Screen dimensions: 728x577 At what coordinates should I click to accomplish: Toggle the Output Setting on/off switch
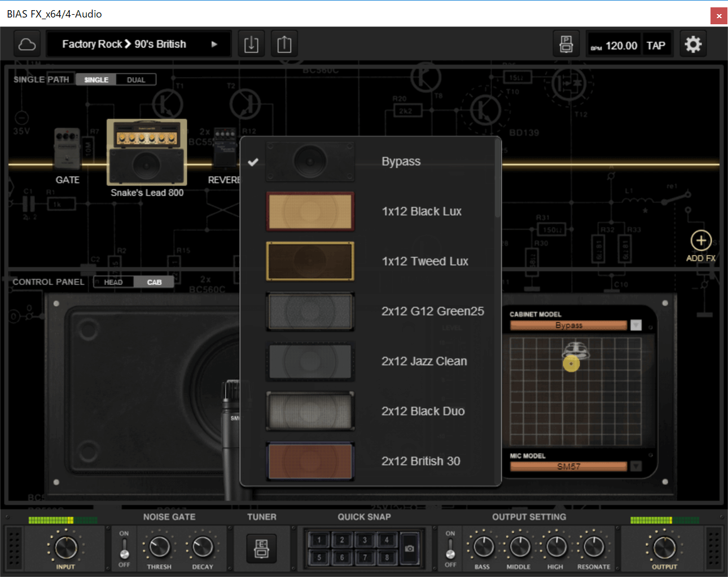coord(450,549)
